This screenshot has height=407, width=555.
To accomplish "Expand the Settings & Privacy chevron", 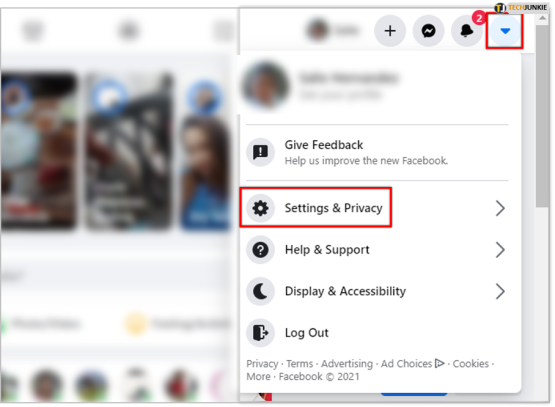I will pos(500,208).
